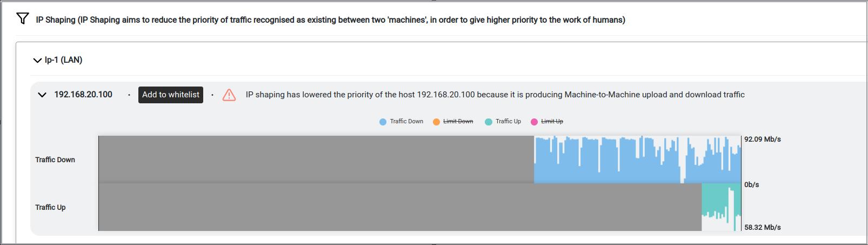Viewport: 868px width, 245px height.
Task: Click the 192.168.20.100 host address
Action: [x=83, y=95]
